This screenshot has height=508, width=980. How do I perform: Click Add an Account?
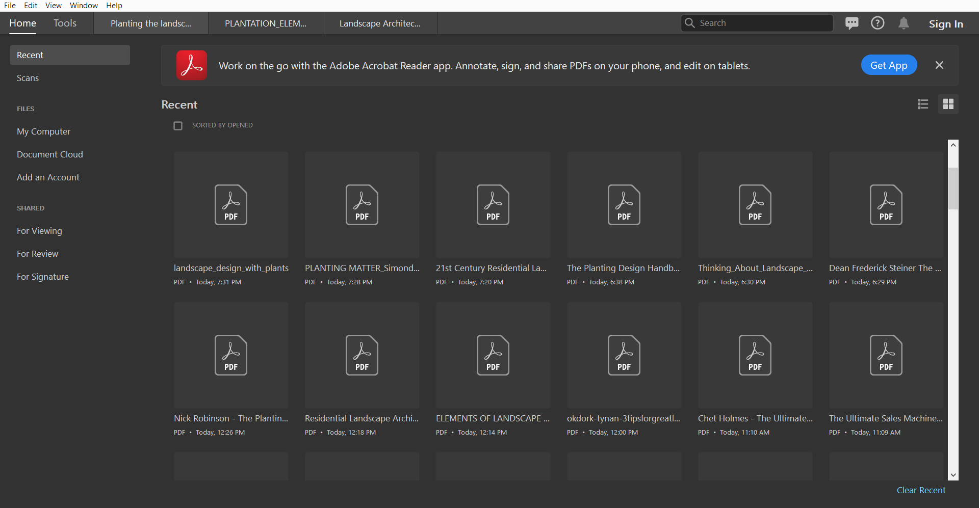point(48,177)
